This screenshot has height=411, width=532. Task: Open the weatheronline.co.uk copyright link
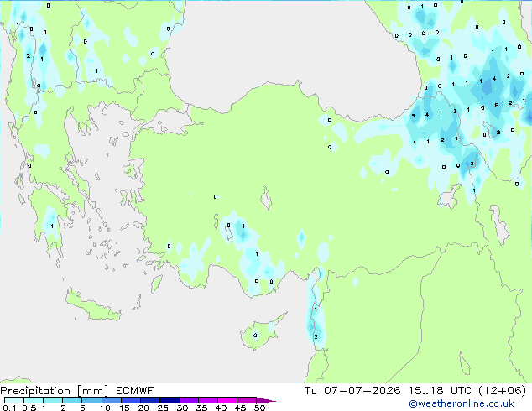[x=461, y=403]
